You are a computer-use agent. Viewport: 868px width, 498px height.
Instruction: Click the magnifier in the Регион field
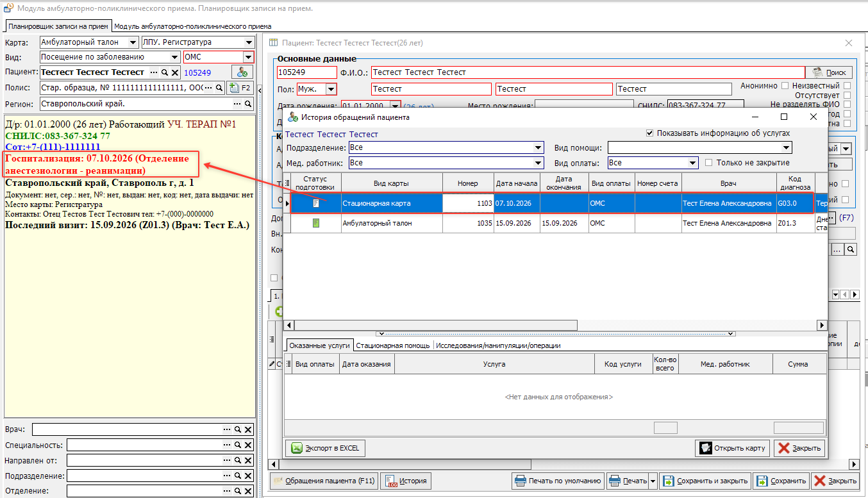pyautogui.click(x=248, y=104)
